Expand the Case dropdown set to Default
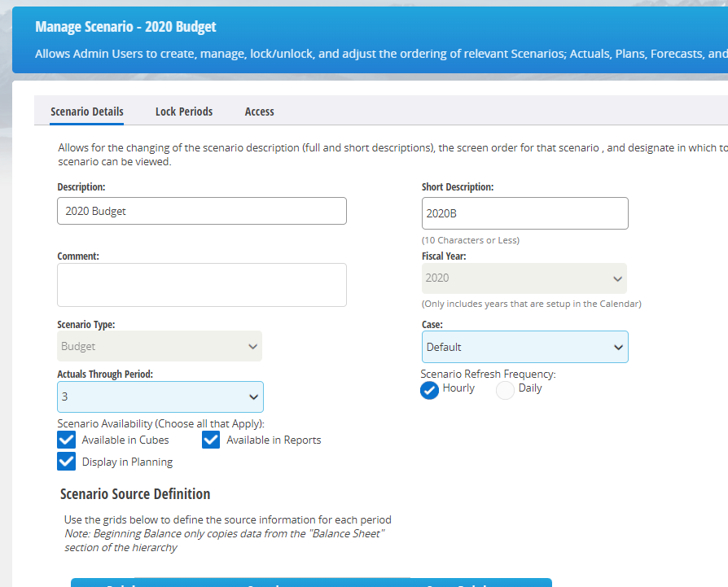Viewport: 728px width, 587px height. click(x=524, y=347)
